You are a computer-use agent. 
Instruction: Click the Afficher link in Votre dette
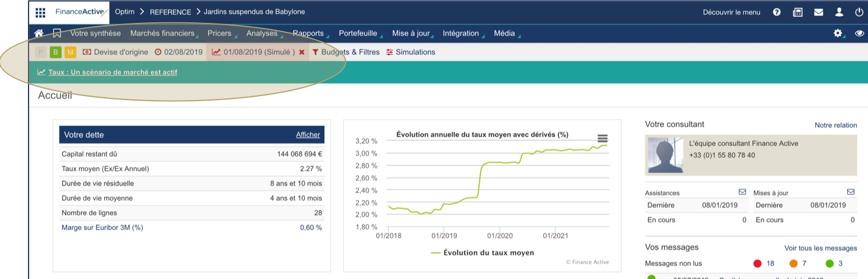click(x=308, y=135)
